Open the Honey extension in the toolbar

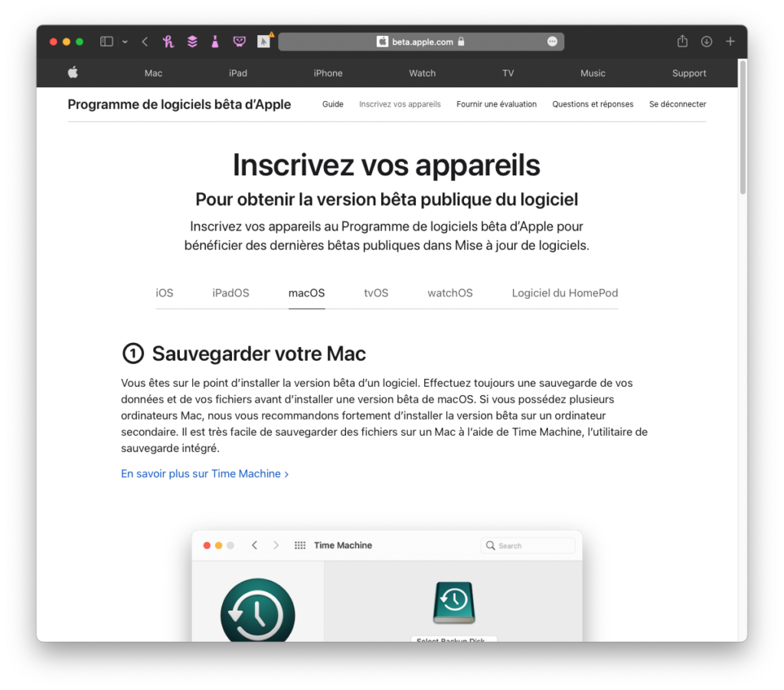168,41
